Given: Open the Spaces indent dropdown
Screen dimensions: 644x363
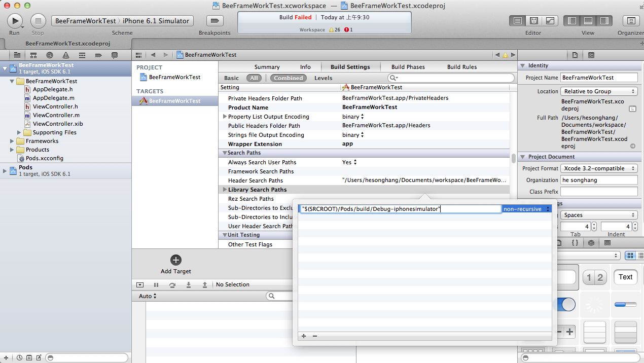Looking at the screenshot, I should click(599, 215).
